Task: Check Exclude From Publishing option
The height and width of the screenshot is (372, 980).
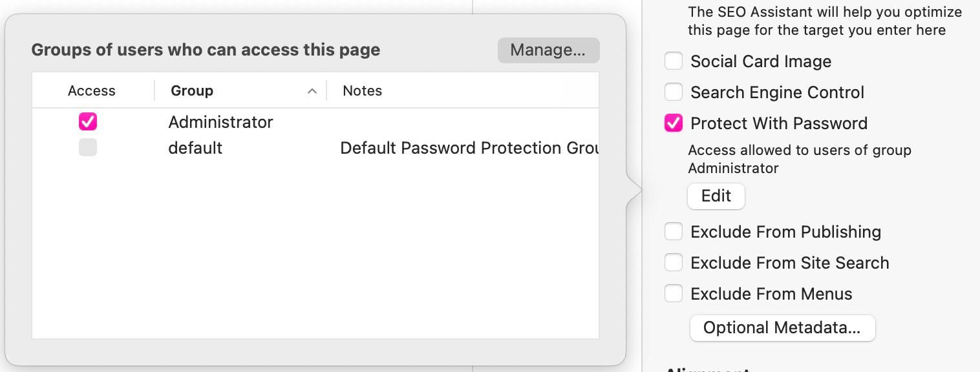Action: click(674, 232)
